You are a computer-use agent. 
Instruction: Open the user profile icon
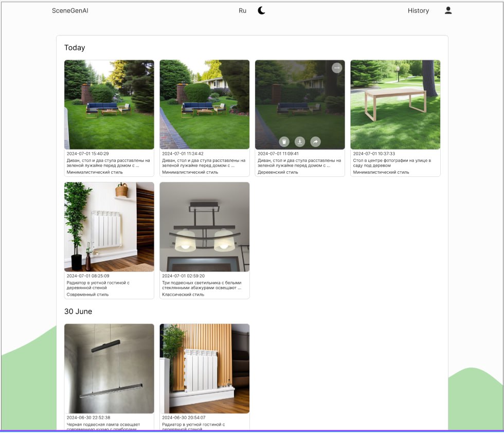(448, 11)
